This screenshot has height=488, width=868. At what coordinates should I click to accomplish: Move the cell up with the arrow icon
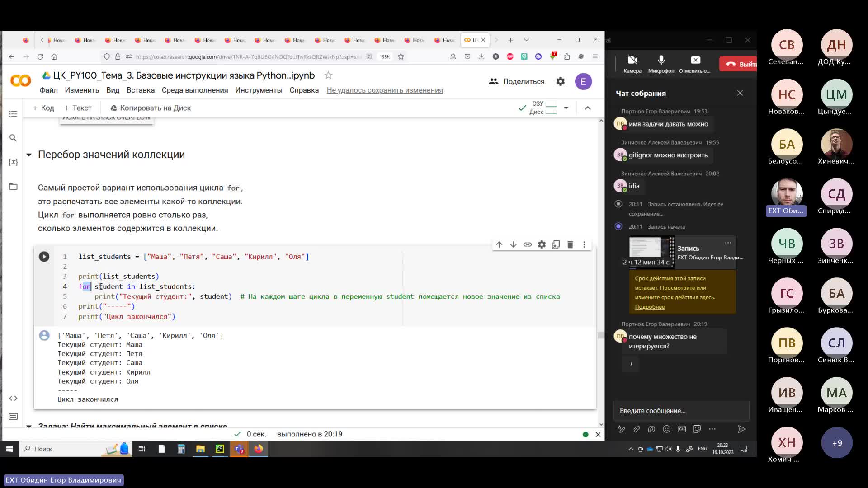point(499,244)
